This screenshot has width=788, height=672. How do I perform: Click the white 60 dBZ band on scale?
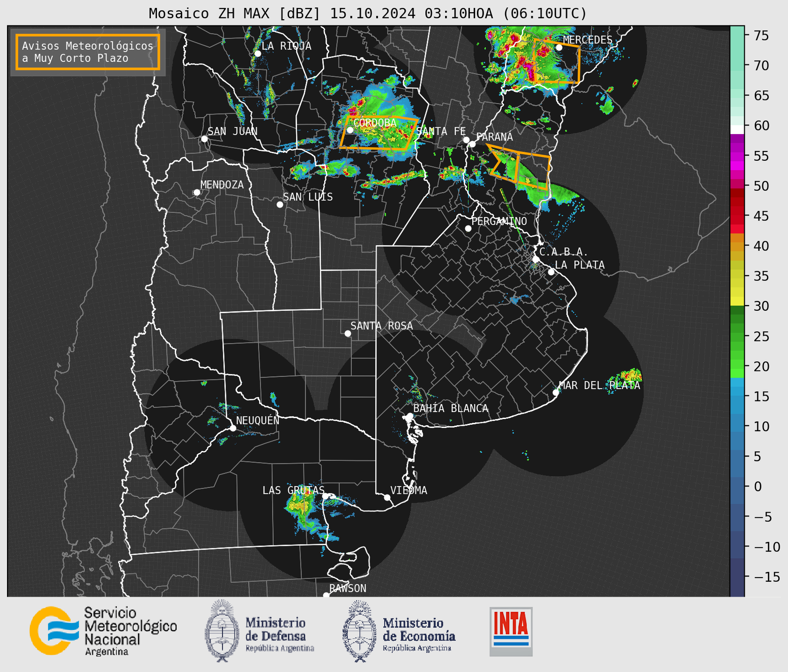coord(737,129)
